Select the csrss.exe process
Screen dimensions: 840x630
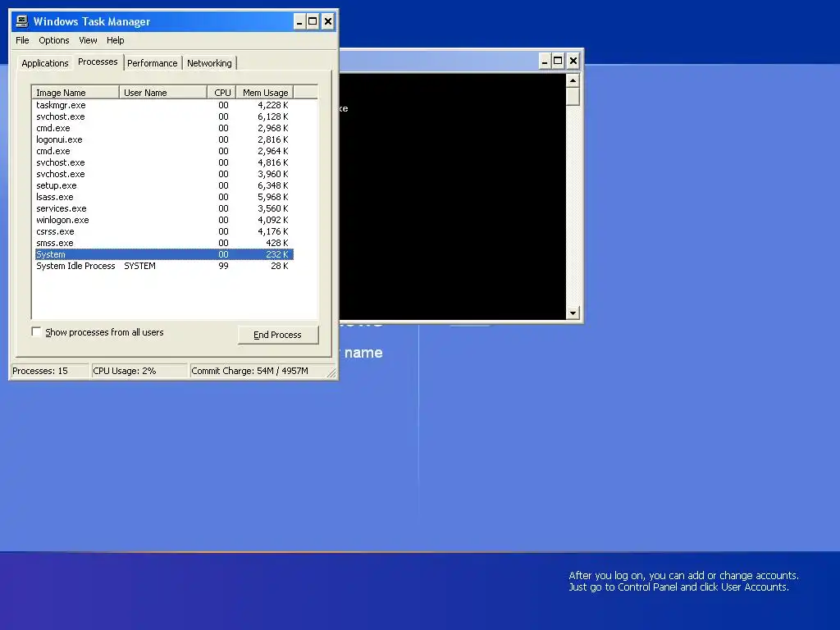coord(164,231)
